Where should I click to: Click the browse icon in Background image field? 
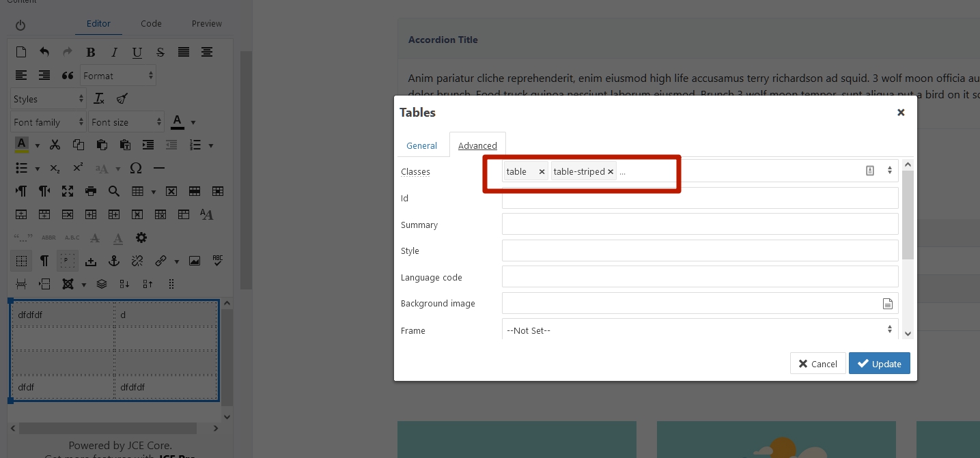tap(887, 304)
